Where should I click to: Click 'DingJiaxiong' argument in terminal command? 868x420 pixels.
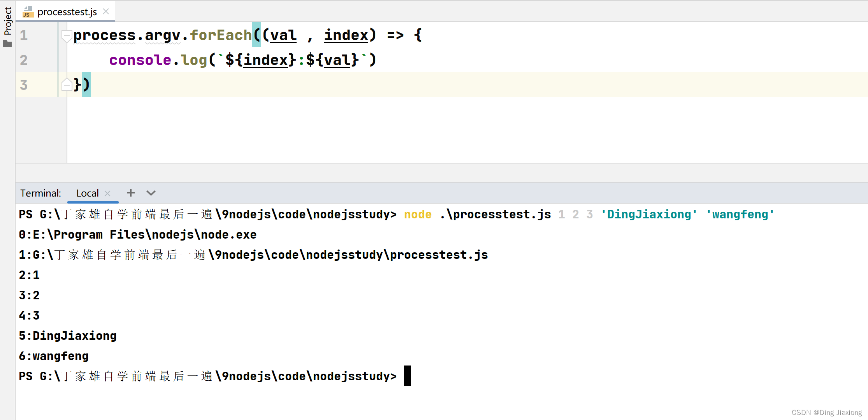649,214
